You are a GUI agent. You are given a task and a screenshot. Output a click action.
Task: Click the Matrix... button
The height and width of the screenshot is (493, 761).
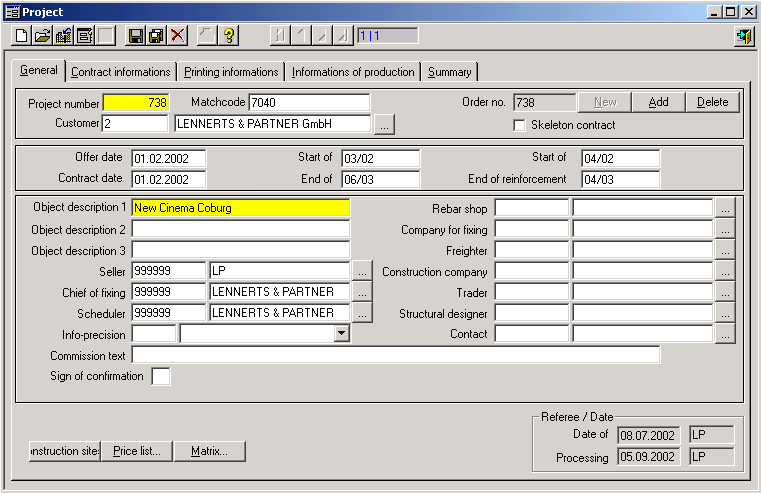[209, 451]
